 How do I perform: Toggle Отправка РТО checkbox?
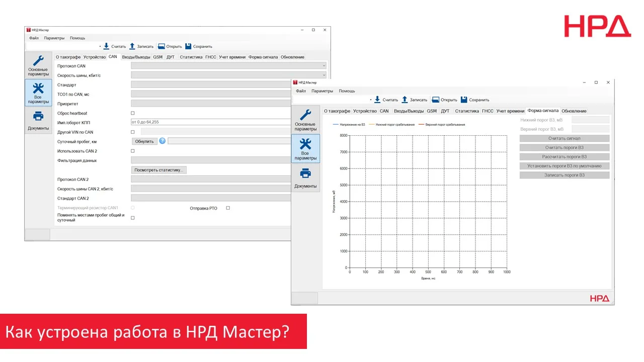[x=228, y=208]
